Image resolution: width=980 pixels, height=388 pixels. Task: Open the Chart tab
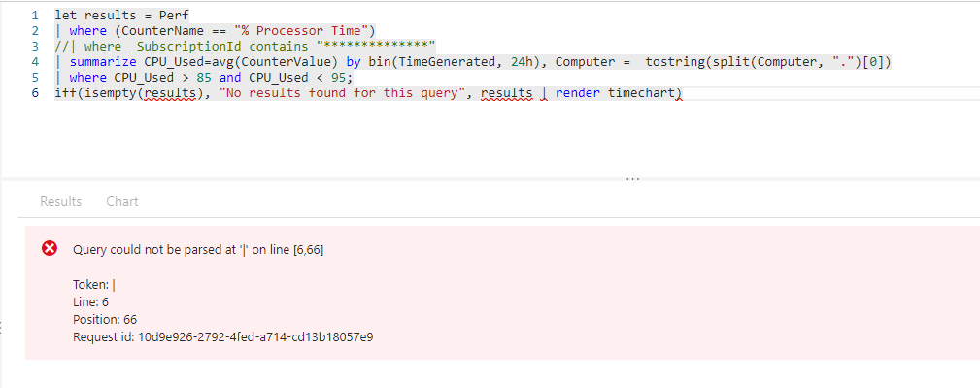(x=121, y=201)
